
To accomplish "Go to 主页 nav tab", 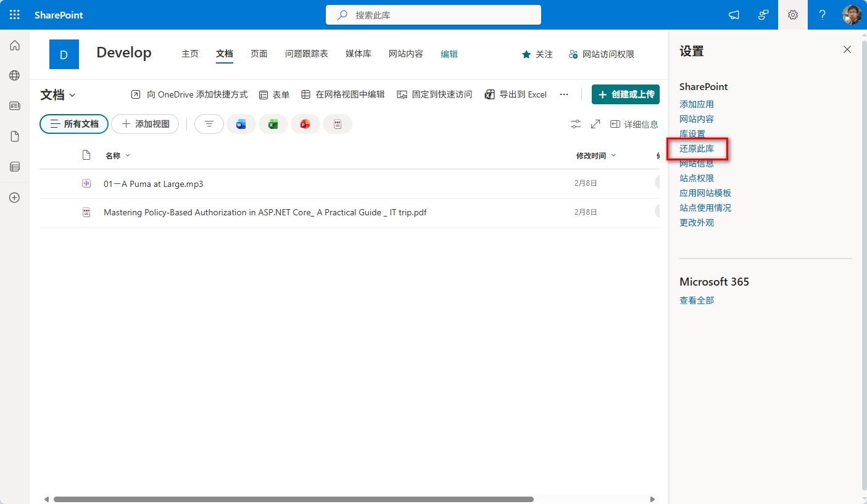I will coord(190,54).
